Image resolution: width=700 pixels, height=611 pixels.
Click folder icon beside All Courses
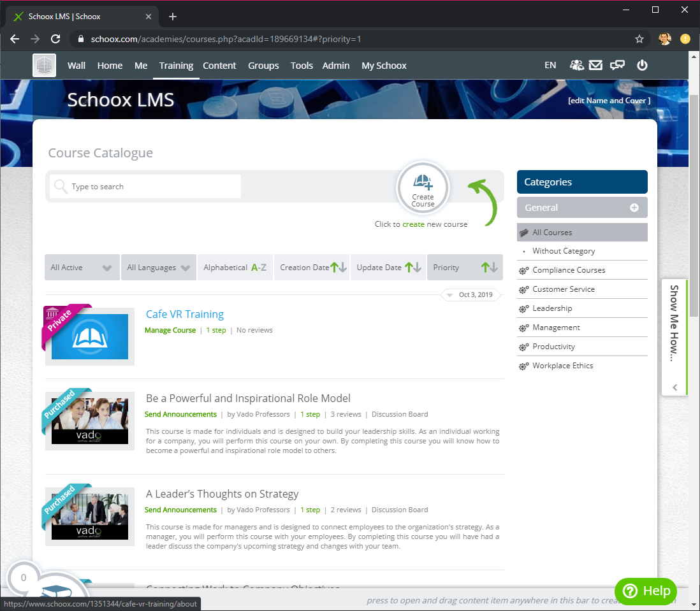524,233
